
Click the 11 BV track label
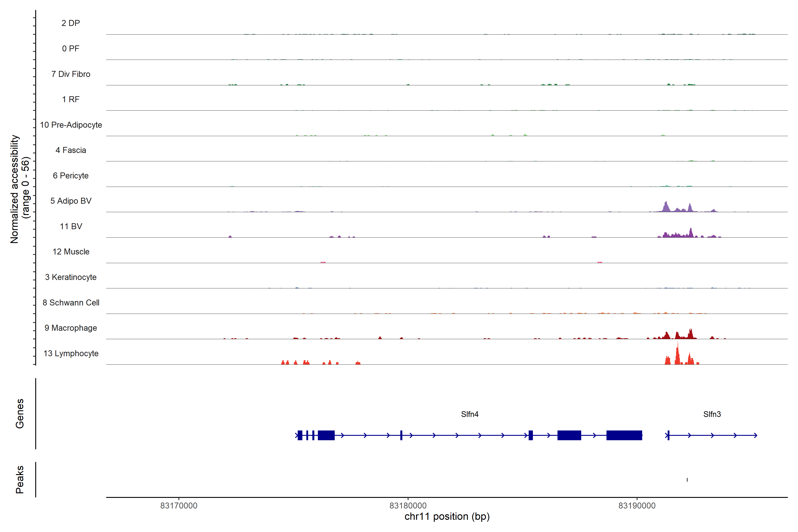pyautogui.click(x=71, y=226)
